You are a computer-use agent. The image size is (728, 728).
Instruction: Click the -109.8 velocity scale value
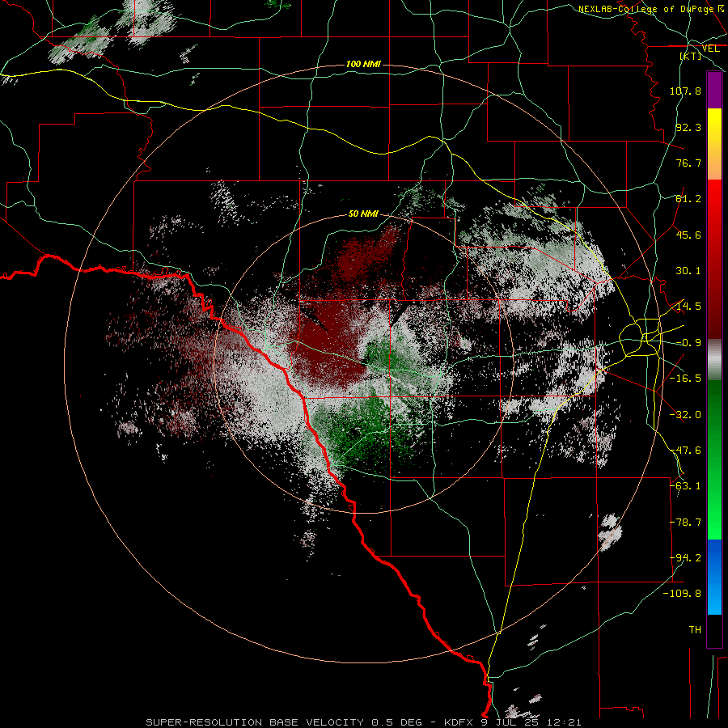tap(683, 594)
